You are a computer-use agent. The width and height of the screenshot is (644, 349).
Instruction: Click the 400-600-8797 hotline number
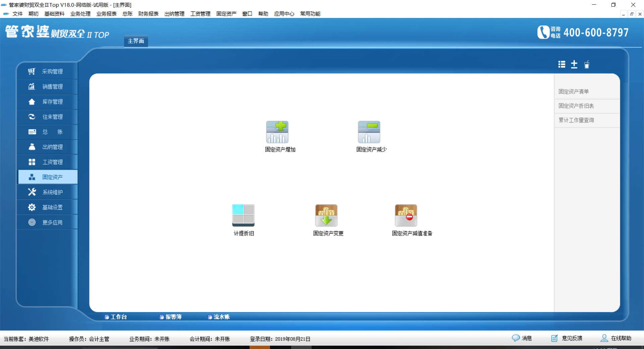tap(596, 33)
